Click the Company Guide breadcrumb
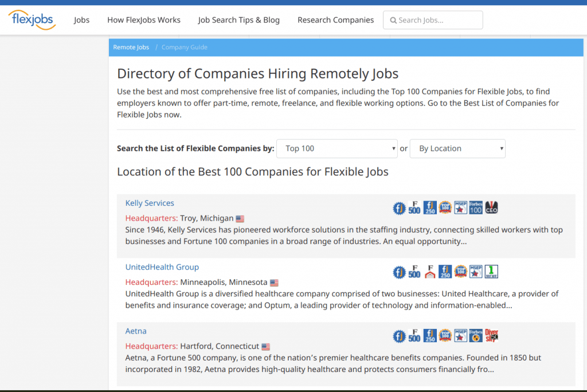This screenshot has width=587, height=392. click(x=185, y=47)
